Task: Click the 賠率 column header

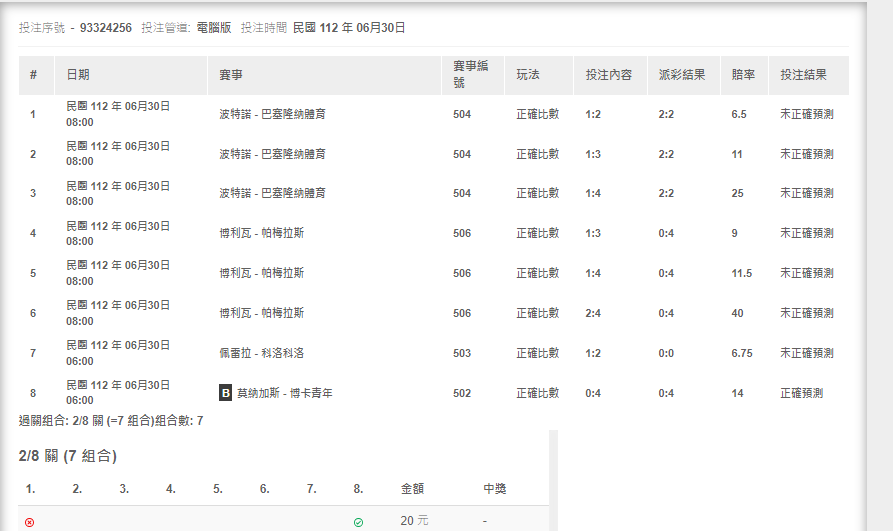Action: [743, 75]
